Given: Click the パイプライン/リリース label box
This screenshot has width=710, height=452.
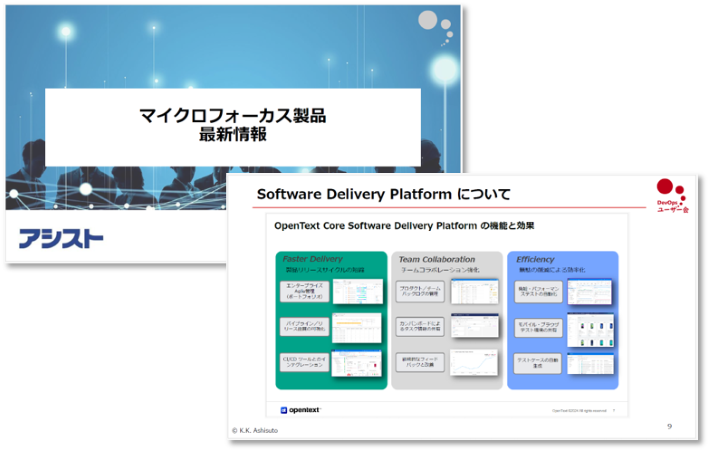Looking at the screenshot, I should pyautogui.click(x=304, y=328).
